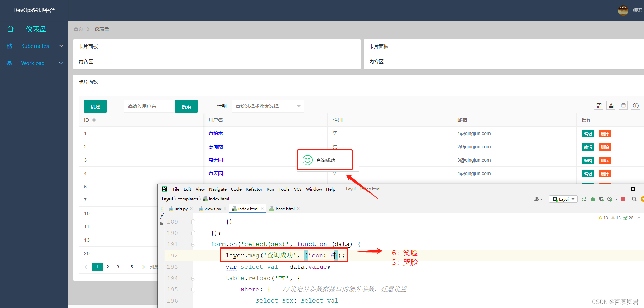Screen dimensions: 644x308
Task: Open the PyCharm Help menu
Action: click(331, 189)
